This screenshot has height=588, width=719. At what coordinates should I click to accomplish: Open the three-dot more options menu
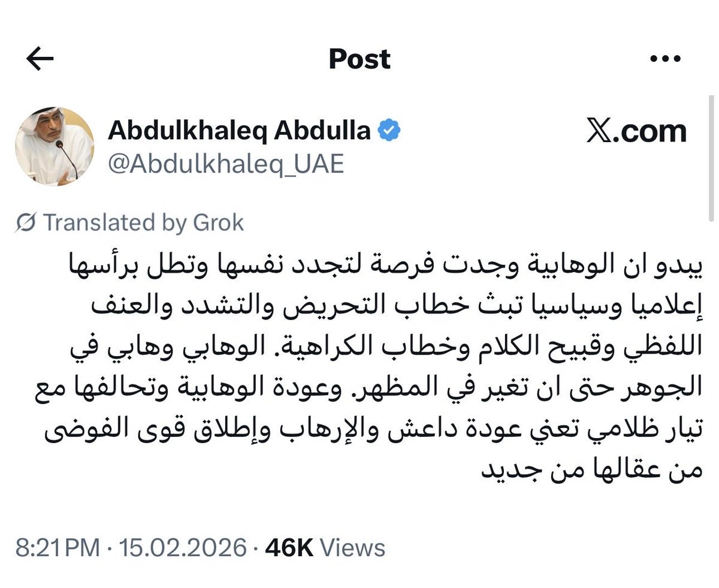665,59
